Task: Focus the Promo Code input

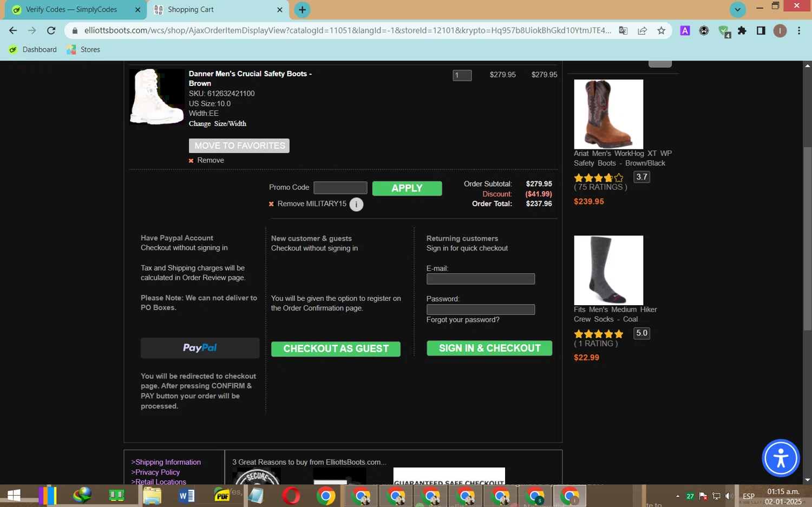Action: [340, 188]
